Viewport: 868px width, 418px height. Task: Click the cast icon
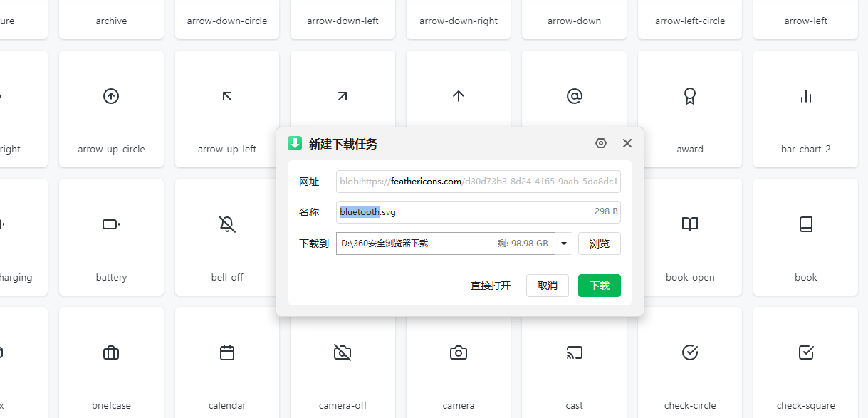tap(574, 352)
